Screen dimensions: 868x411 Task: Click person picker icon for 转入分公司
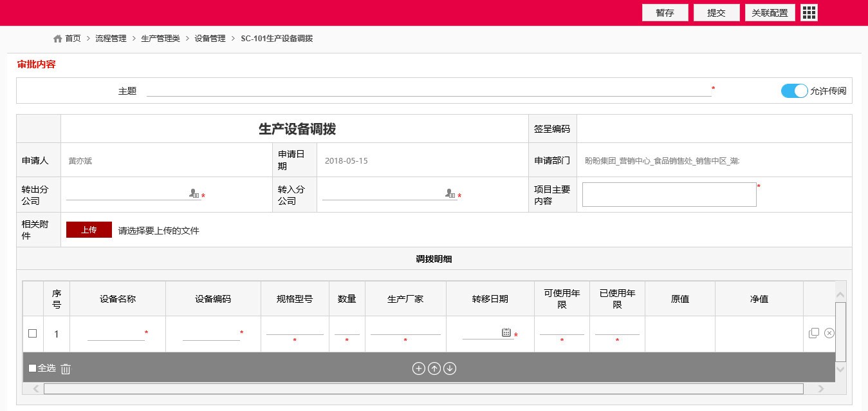click(450, 193)
